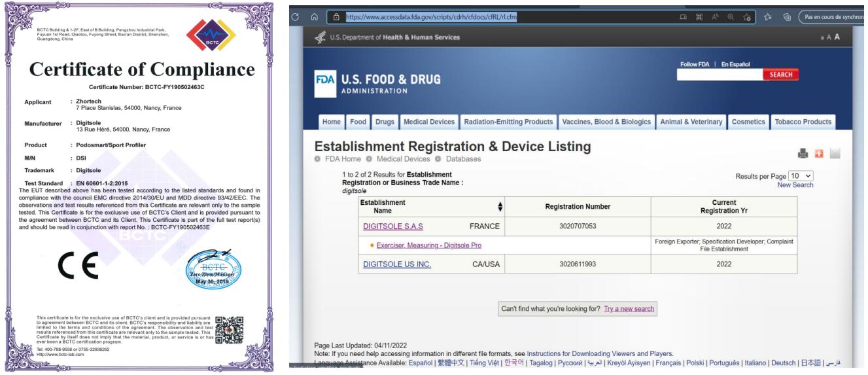Click the En Español link

click(737, 63)
